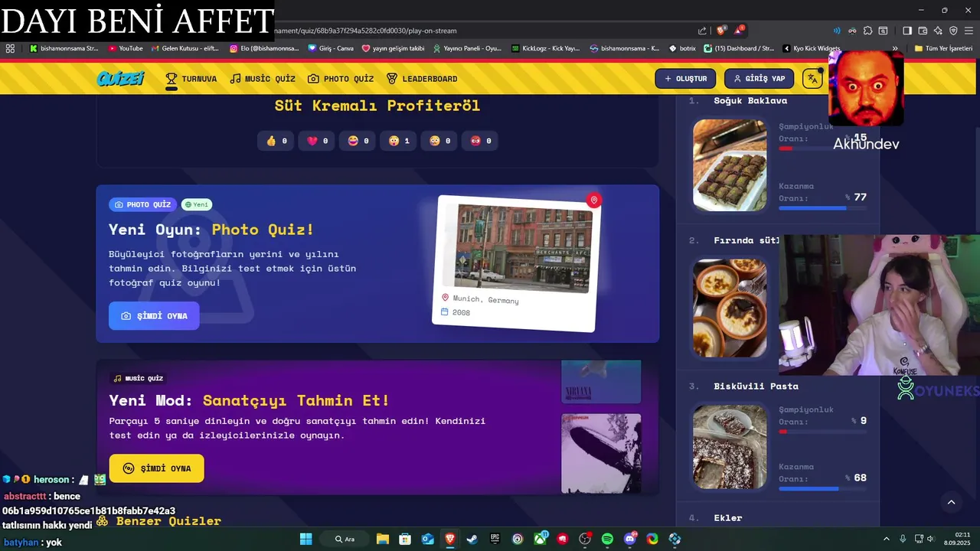Open Spotify from the taskbar

point(607,539)
